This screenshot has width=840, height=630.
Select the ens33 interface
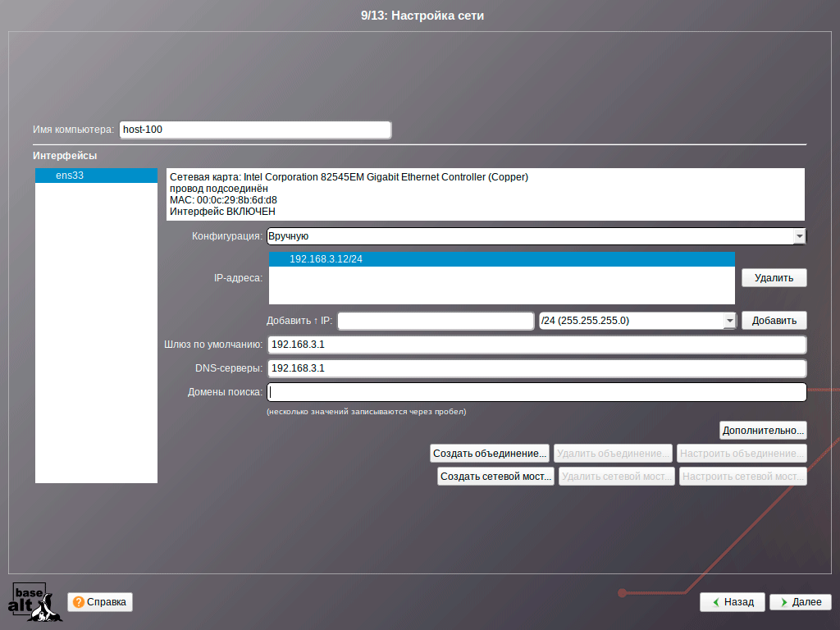tap(97, 176)
